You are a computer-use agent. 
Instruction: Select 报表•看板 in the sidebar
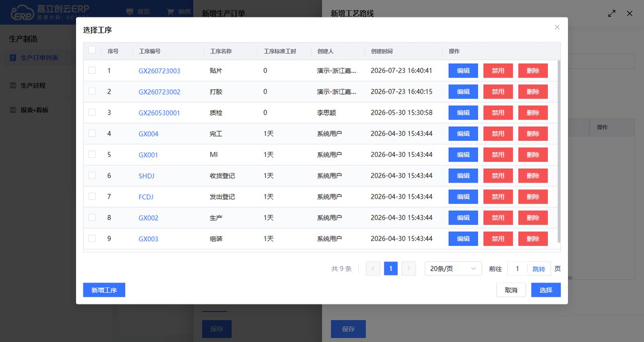point(35,110)
